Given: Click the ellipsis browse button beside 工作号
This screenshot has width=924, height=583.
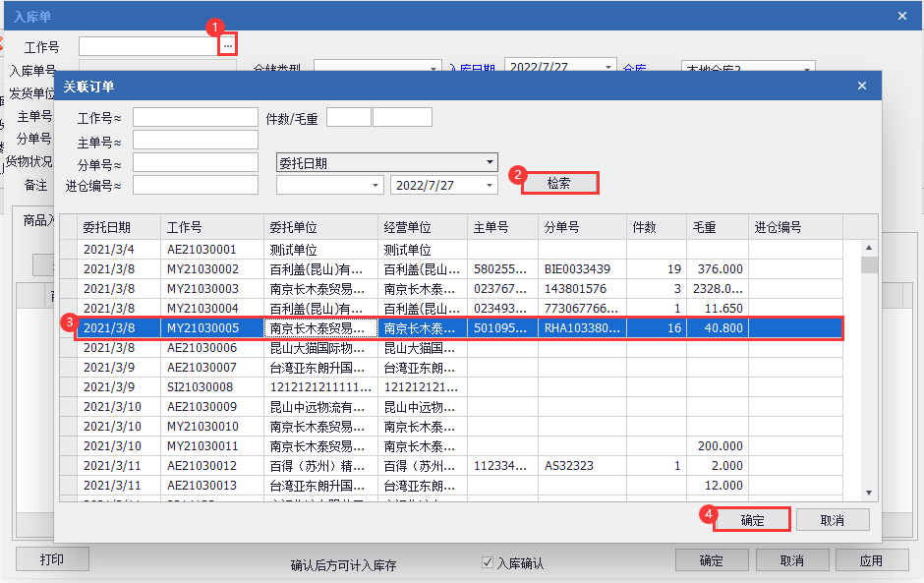Looking at the screenshot, I should point(227,46).
